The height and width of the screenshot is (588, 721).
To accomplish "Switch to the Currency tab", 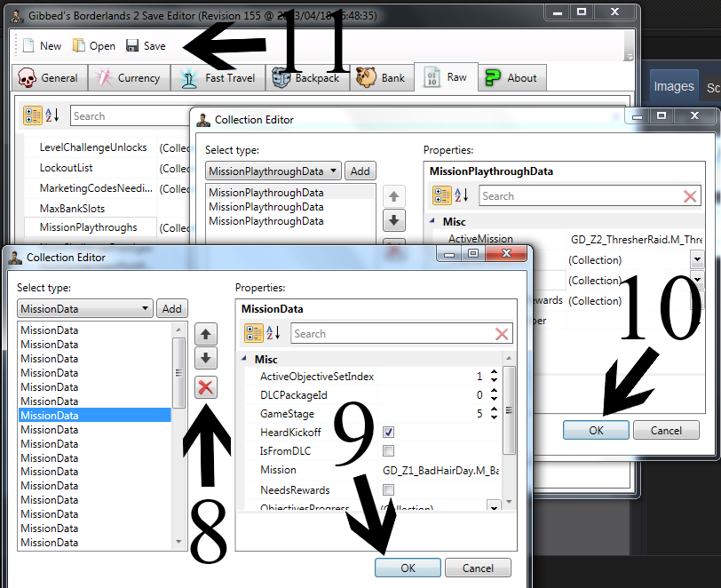I will [x=129, y=78].
